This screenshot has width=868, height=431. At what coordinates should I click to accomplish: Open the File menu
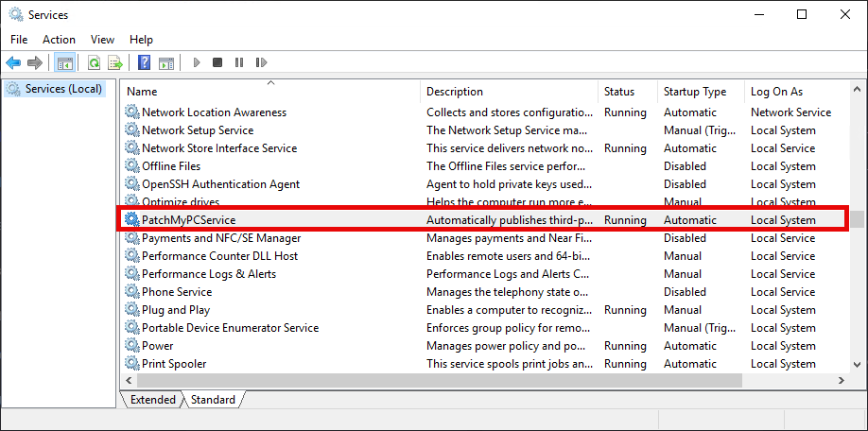pos(19,39)
